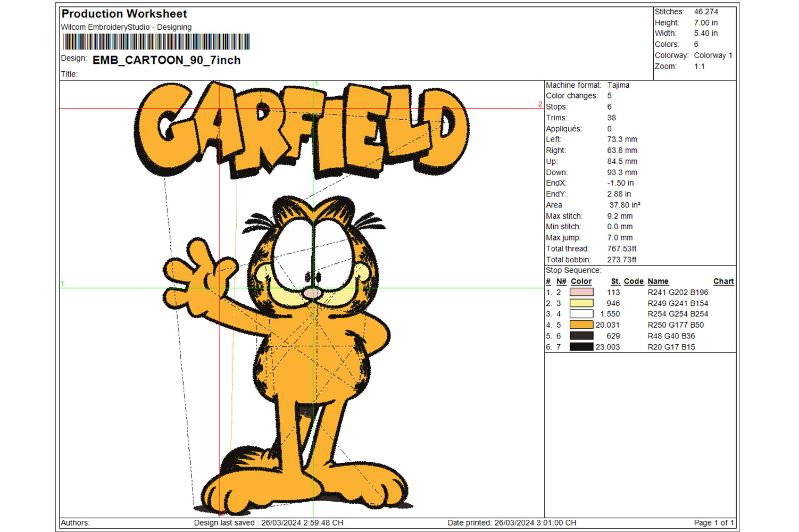Click the Max jump value 7.0 mm
Viewport: 799px width, 532px height.
click(620, 238)
